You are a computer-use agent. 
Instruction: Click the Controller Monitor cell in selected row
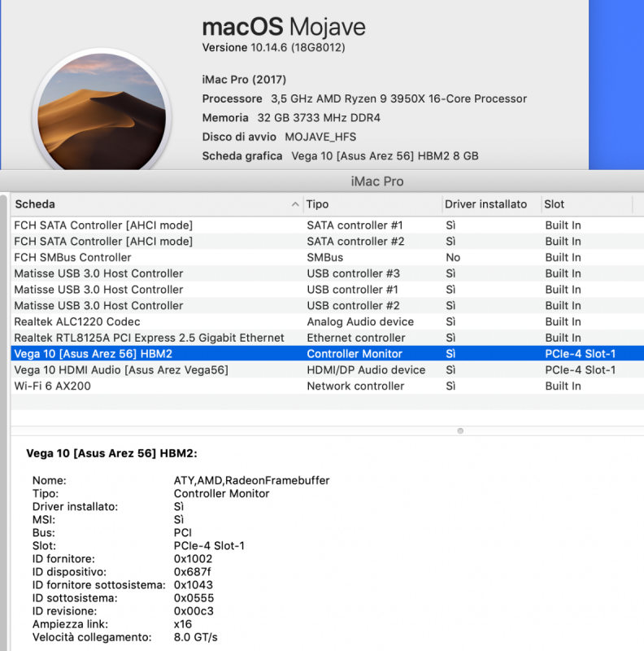click(355, 354)
